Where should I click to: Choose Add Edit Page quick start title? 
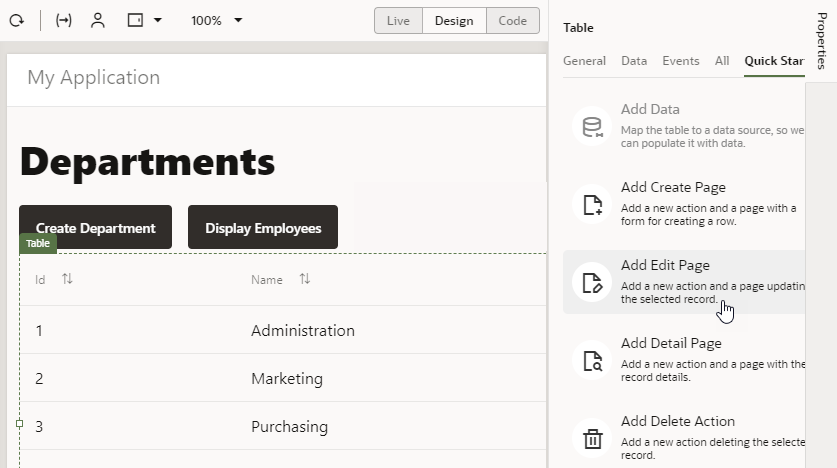pyautogui.click(x=665, y=265)
